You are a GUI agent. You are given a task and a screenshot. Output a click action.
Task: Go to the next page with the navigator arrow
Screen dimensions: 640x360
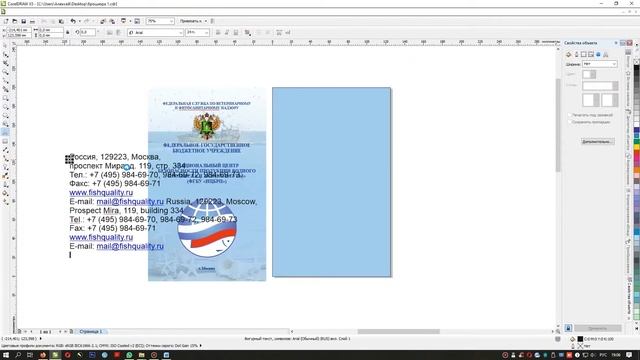[60, 331]
